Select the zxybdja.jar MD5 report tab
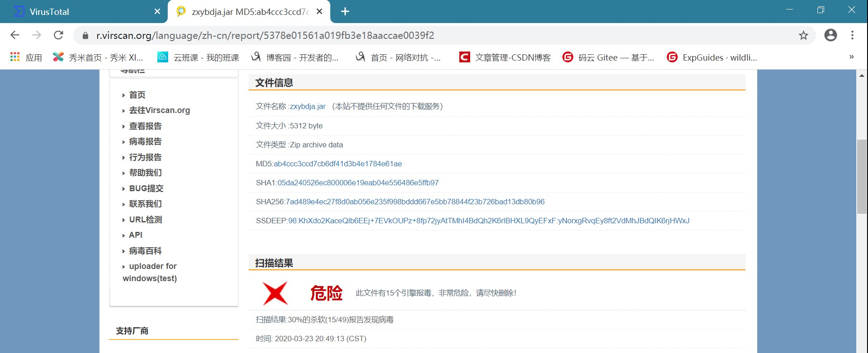868x353 pixels. click(x=249, y=12)
